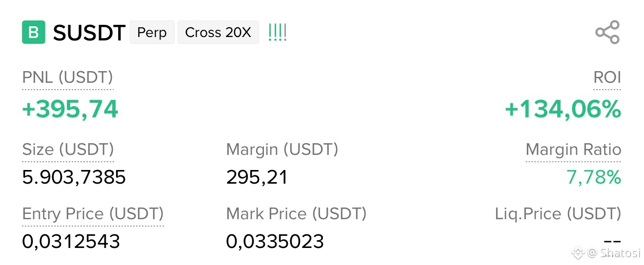
Task: Click the 0,0312543 entry price value
Action: pyautogui.click(x=71, y=242)
